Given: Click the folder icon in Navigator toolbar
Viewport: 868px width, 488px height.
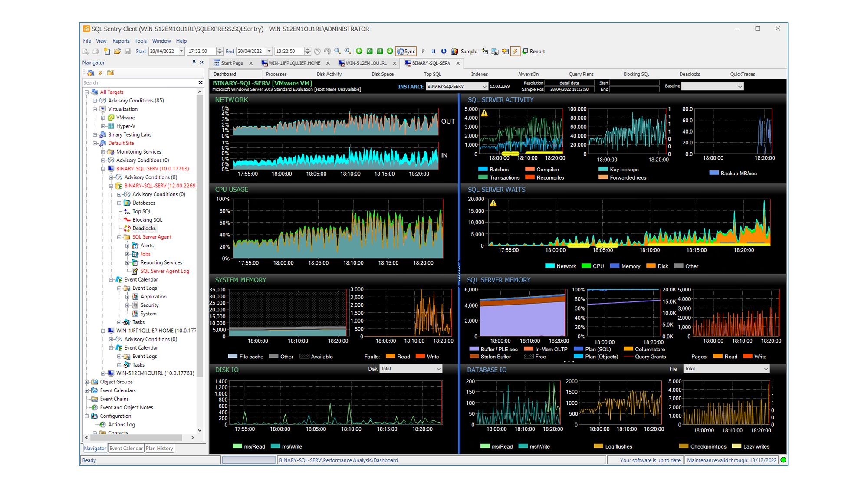Looking at the screenshot, I should pos(110,73).
